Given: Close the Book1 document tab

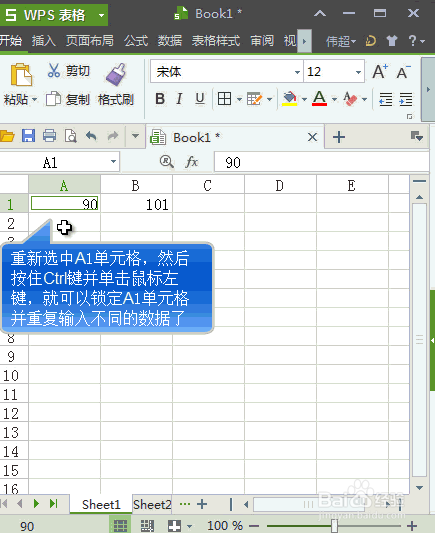Looking at the screenshot, I should click(312, 137).
